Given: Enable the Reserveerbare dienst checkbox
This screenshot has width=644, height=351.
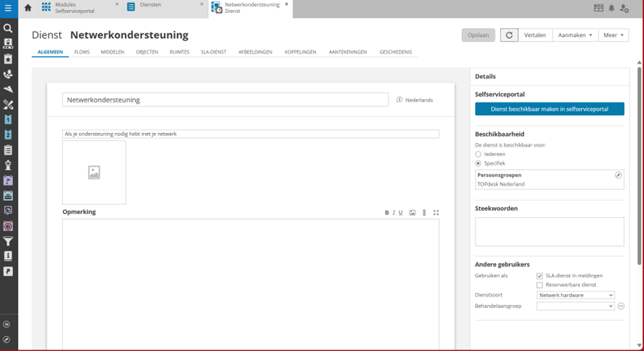Looking at the screenshot, I should point(540,285).
